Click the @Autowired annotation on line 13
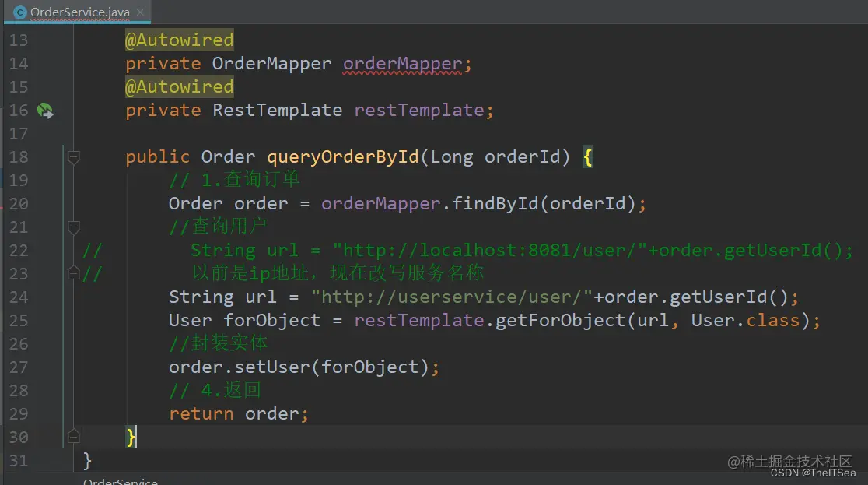Image resolution: width=868 pixels, height=485 pixels. pos(180,40)
